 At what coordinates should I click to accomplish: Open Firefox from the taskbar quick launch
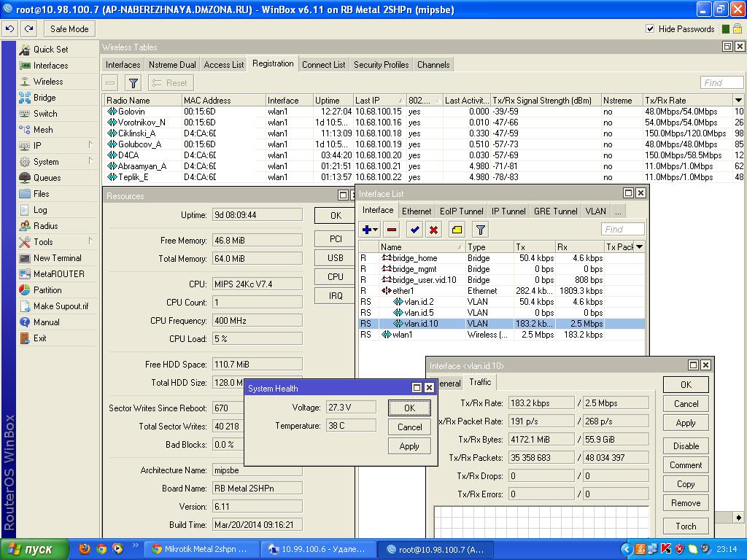point(85,549)
